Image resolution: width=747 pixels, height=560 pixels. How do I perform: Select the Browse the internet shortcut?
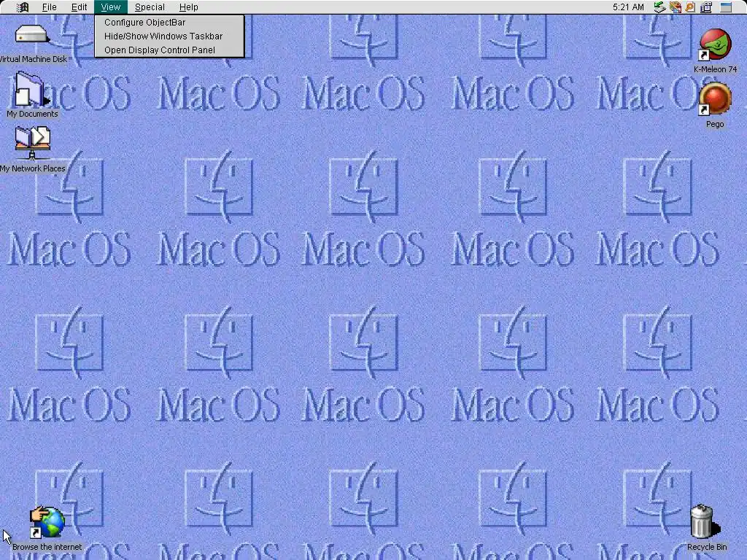(47, 523)
